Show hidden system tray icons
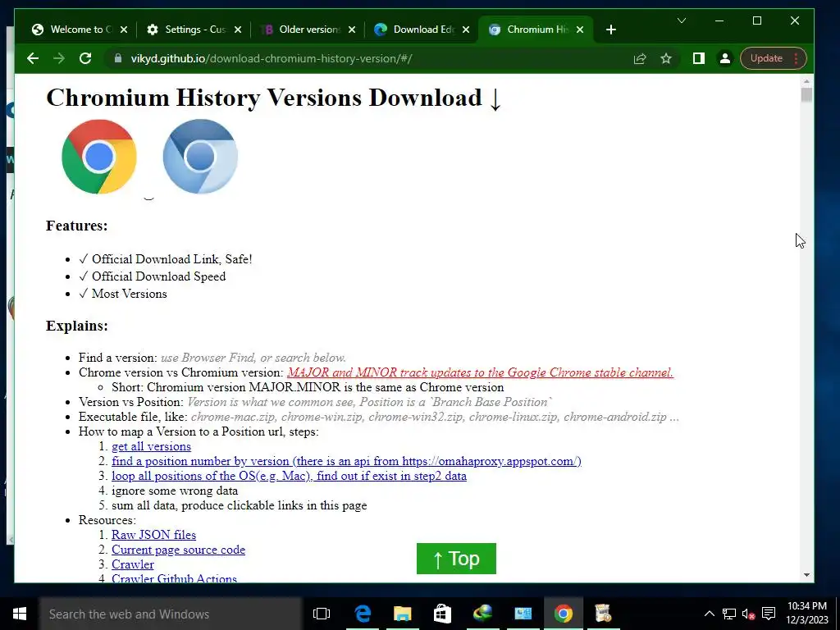 (x=709, y=614)
